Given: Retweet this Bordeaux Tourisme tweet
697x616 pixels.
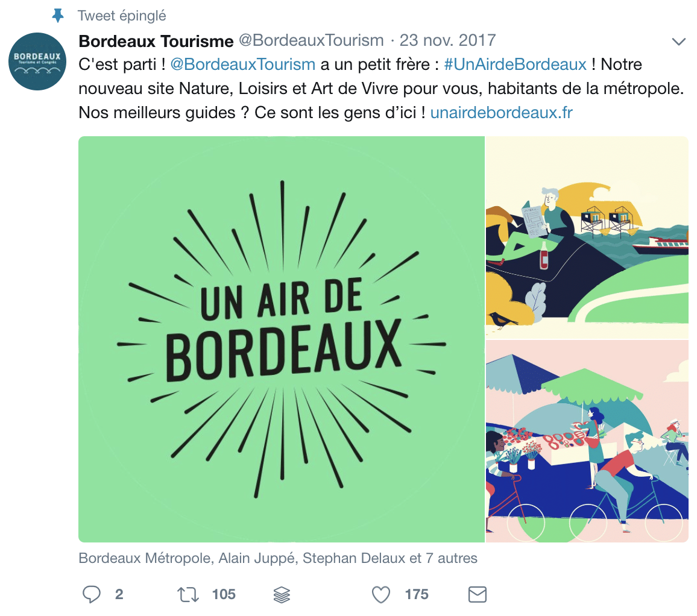Looking at the screenshot, I should coord(188,594).
